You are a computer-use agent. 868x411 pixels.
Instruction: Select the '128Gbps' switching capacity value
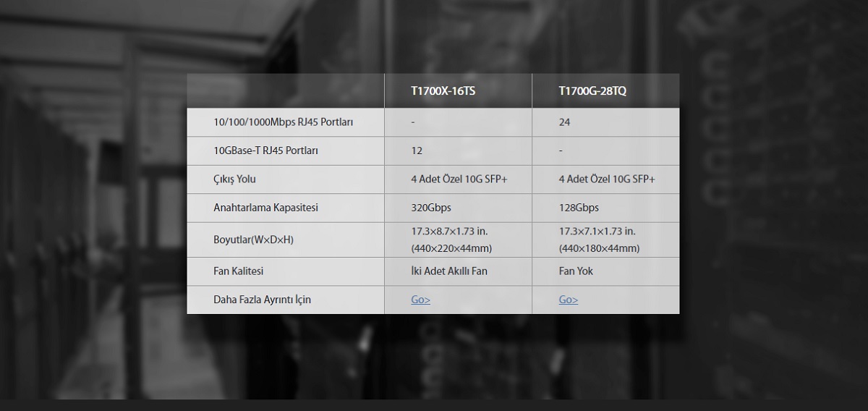(x=579, y=207)
